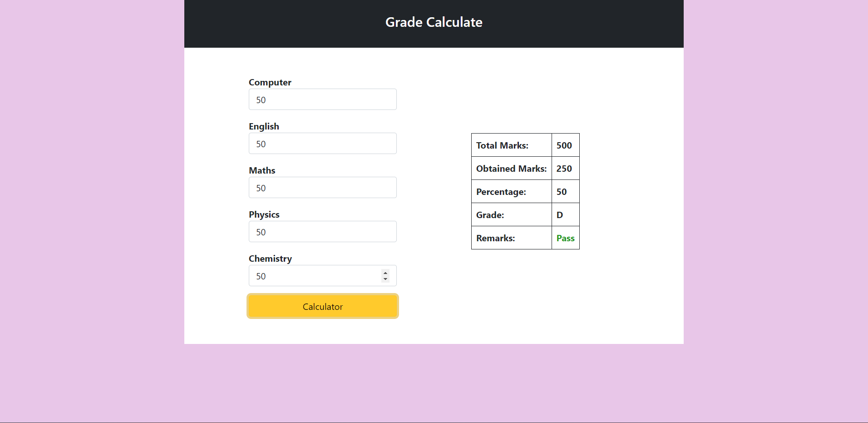Click the Obtained Marks label cell
This screenshot has width=868, height=423.
(x=511, y=168)
